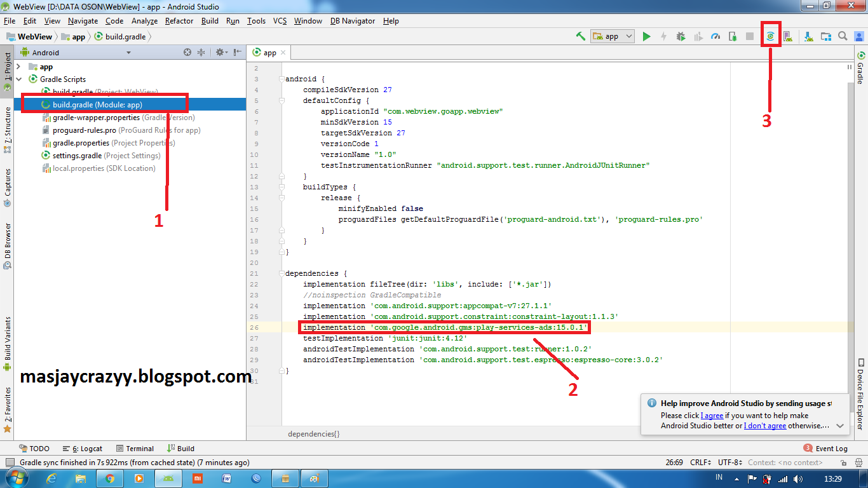Click the 26:69 caret position indicator
Screen dimensions: 868x488
coord(674,463)
